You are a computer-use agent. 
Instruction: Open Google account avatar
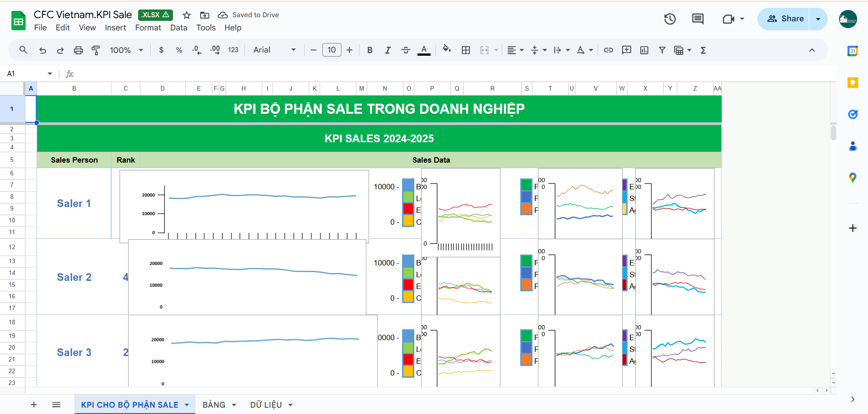point(848,19)
